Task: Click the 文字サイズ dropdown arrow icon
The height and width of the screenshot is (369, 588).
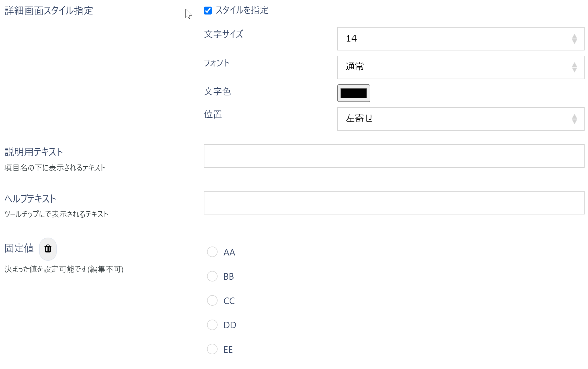Action: [x=575, y=39]
